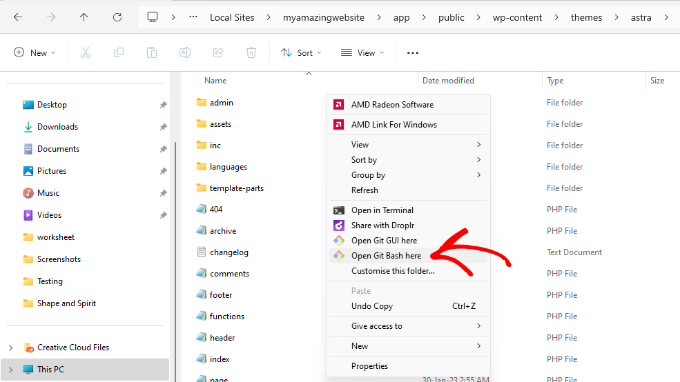
Task: Select the functions PHP file
Action: [x=227, y=317]
